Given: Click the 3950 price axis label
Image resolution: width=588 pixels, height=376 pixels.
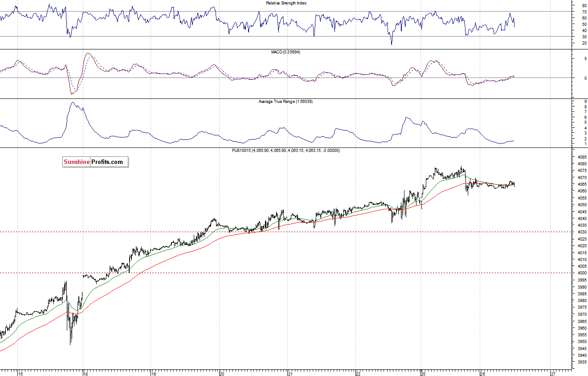Looking at the screenshot, I should click(583, 342).
